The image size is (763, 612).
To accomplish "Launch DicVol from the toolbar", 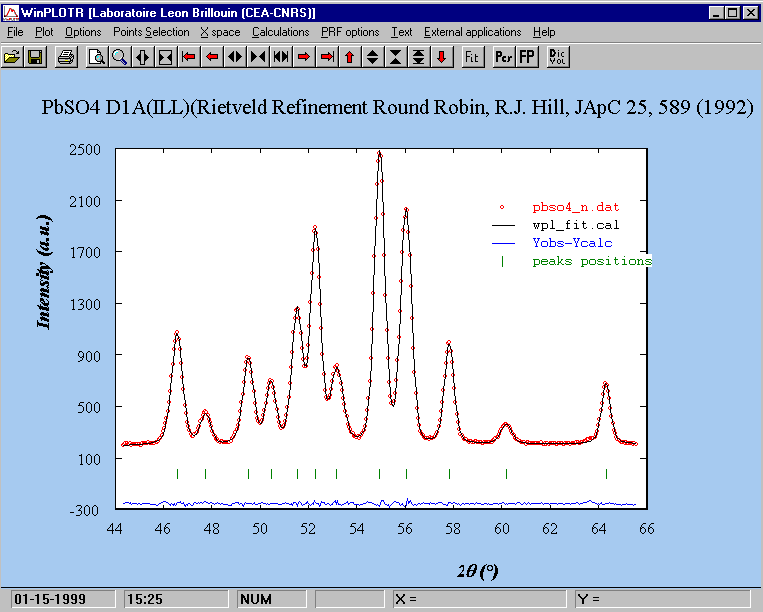I will (x=558, y=56).
